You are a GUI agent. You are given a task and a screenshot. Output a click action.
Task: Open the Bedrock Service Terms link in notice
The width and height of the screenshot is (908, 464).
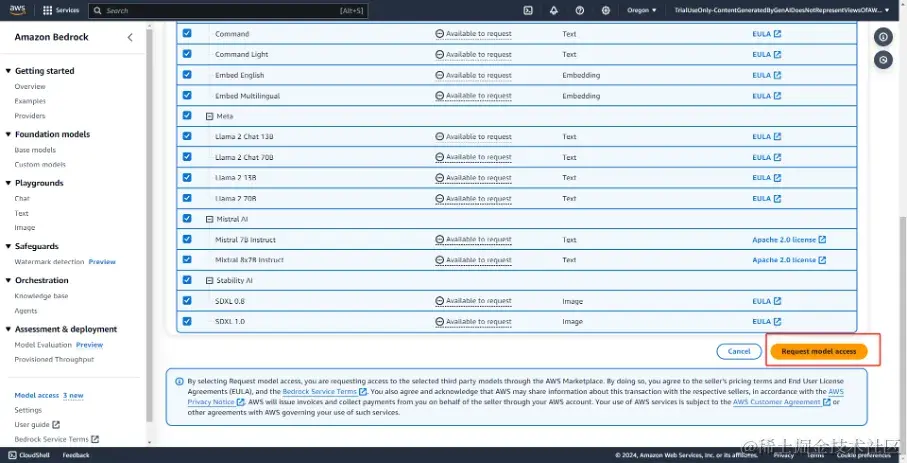pyautogui.click(x=324, y=392)
